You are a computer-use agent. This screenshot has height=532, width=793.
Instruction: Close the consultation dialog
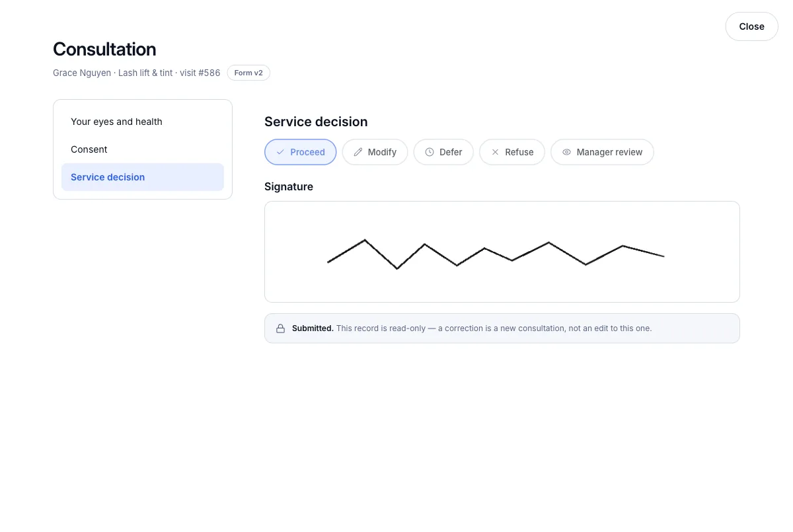(x=752, y=26)
